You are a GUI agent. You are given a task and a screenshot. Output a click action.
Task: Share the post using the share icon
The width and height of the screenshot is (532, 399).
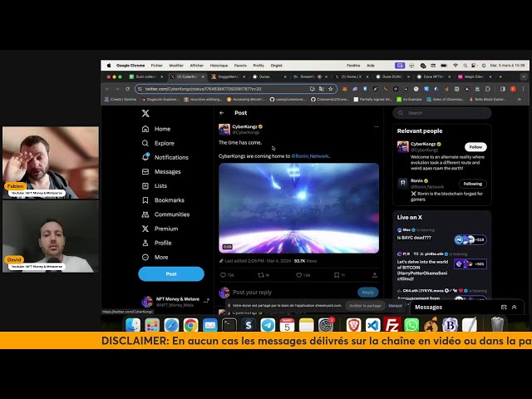click(x=373, y=274)
